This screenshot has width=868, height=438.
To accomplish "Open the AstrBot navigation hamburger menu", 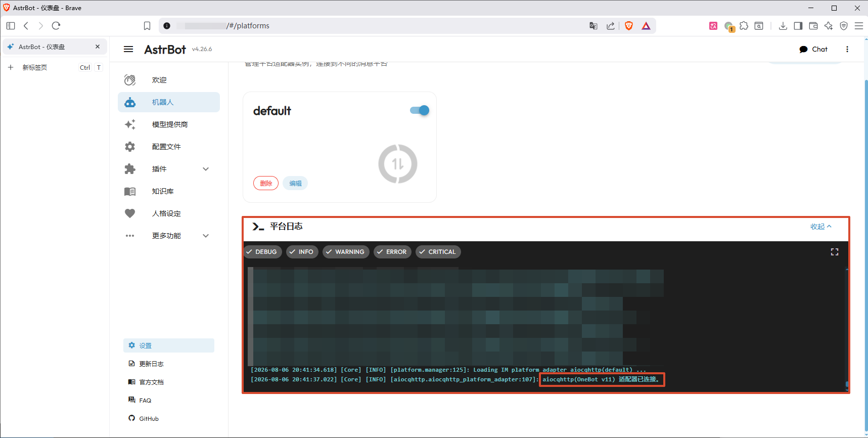I will coord(128,49).
